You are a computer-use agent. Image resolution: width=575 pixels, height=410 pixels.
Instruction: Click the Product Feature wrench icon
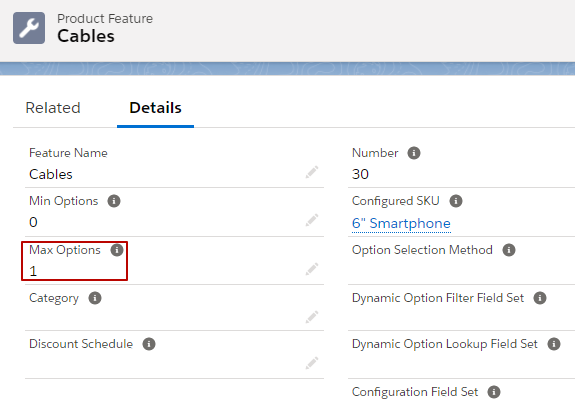click(x=29, y=28)
